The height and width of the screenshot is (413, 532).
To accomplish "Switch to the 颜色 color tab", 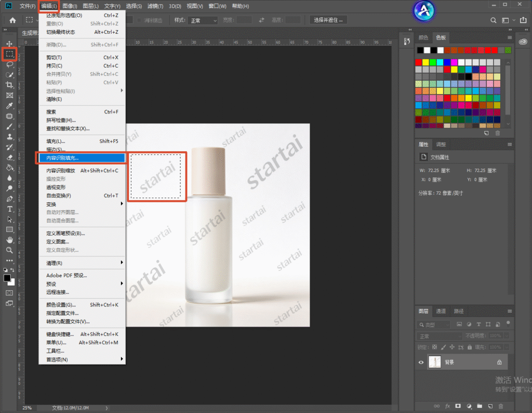I will coord(423,37).
